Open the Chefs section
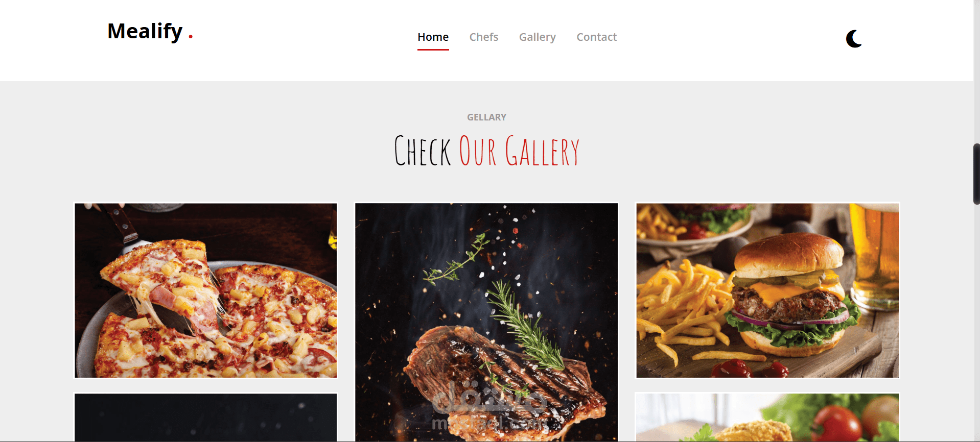 [x=484, y=37]
